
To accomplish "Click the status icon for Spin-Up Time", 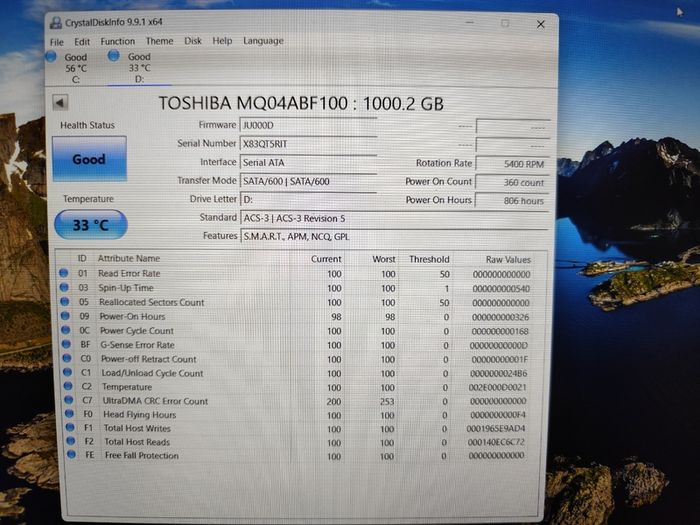I will [x=64, y=287].
